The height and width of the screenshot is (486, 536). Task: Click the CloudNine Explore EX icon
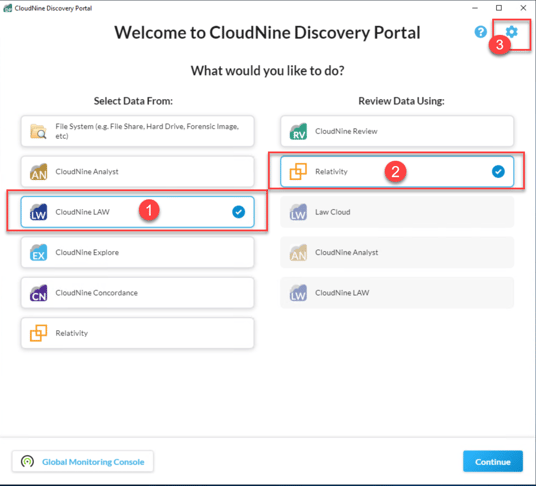[38, 253]
